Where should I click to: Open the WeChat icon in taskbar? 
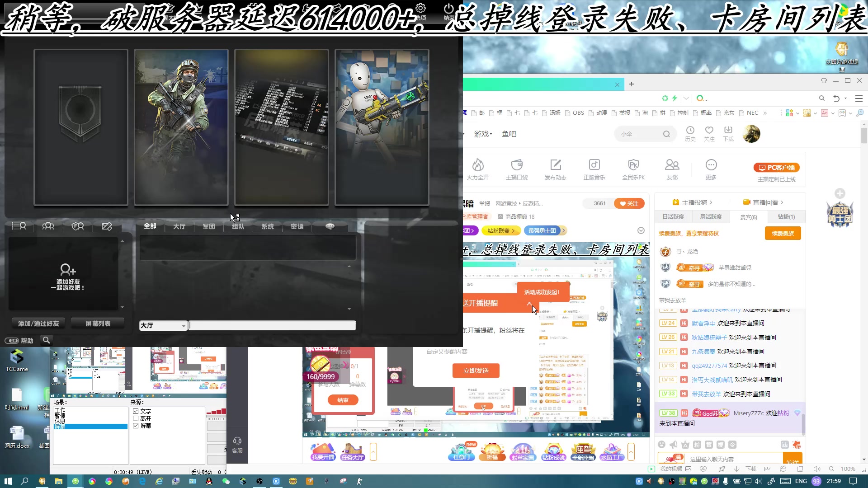click(226, 481)
